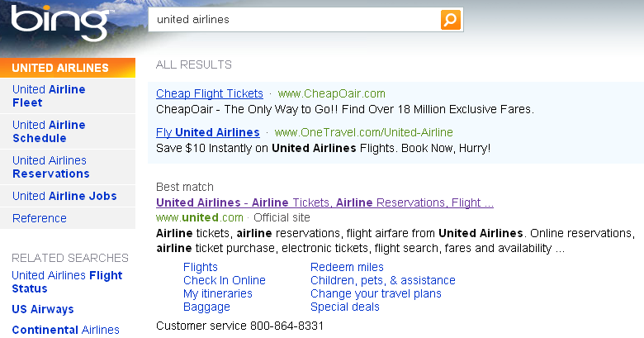Open the Check In Online link

coord(225,280)
